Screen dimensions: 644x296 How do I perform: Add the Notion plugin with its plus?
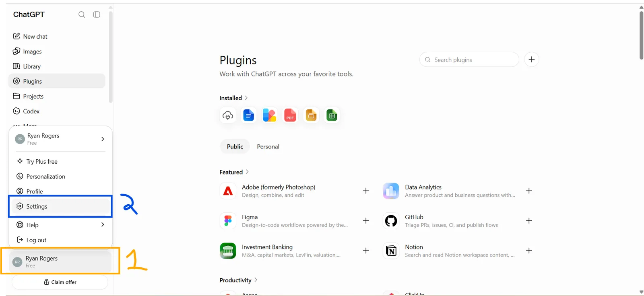click(x=529, y=251)
